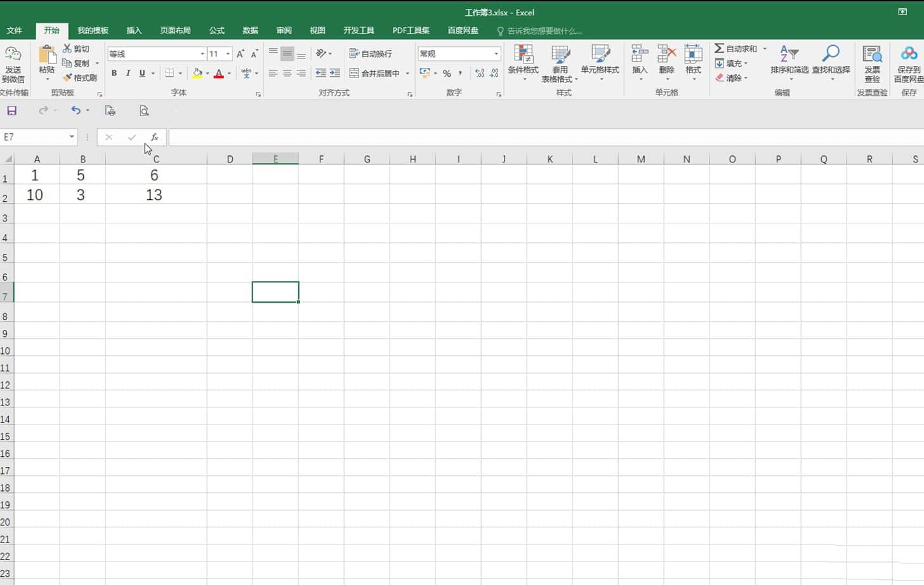Click the Paste clipboard icon

47,55
